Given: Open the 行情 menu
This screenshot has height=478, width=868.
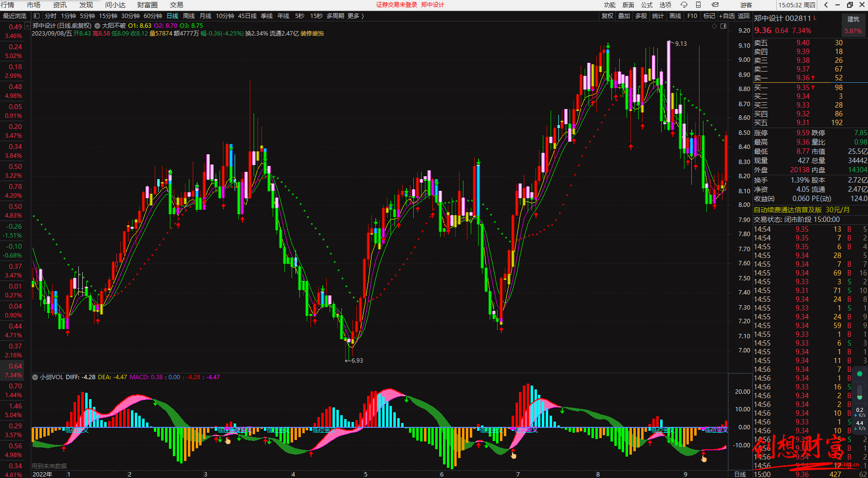Looking at the screenshot, I should pyautogui.click(x=7, y=5).
